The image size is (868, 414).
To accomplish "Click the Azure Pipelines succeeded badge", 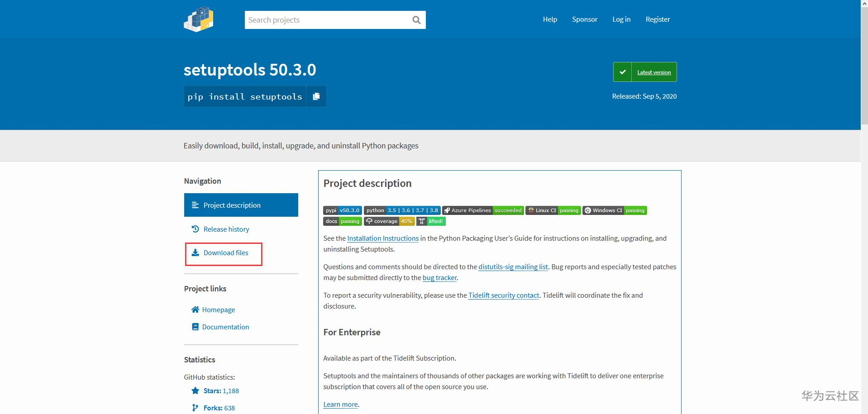I will point(482,210).
